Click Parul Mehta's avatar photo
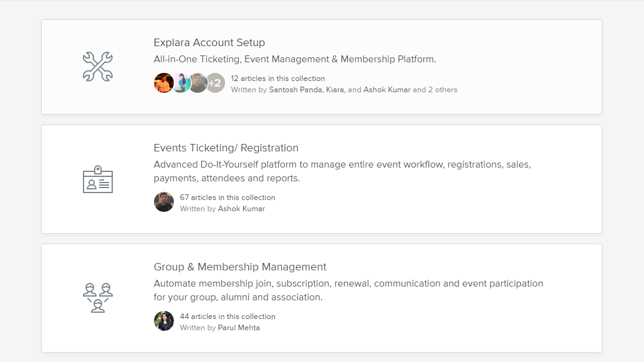The height and width of the screenshot is (362, 644). (164, 321)
